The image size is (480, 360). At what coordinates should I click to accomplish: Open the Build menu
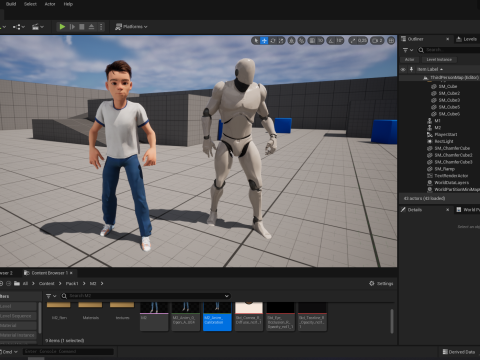tap(11, 4)
